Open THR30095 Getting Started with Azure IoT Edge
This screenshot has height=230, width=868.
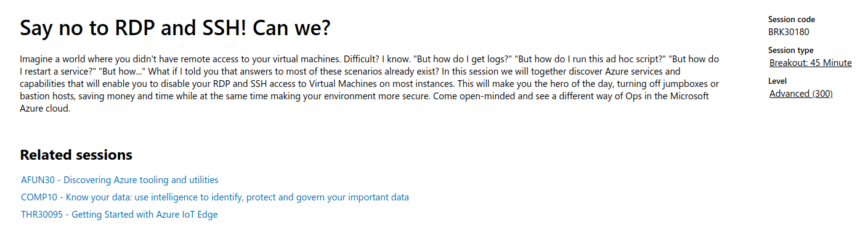(x=119, y=215)
